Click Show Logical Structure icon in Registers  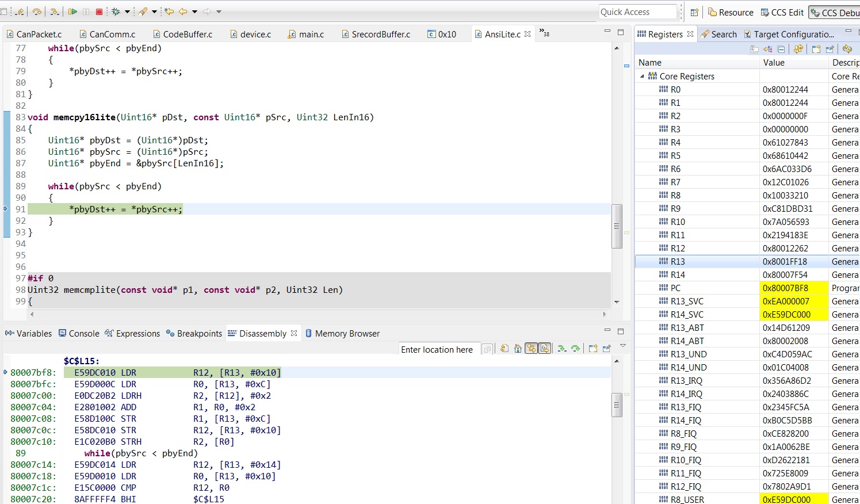767,49
